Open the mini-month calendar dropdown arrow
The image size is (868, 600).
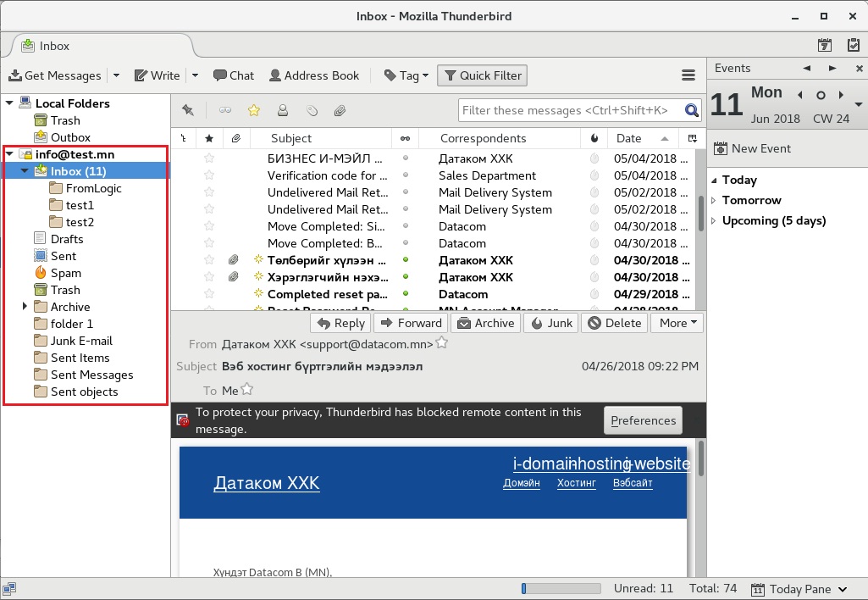click(858, 104)
